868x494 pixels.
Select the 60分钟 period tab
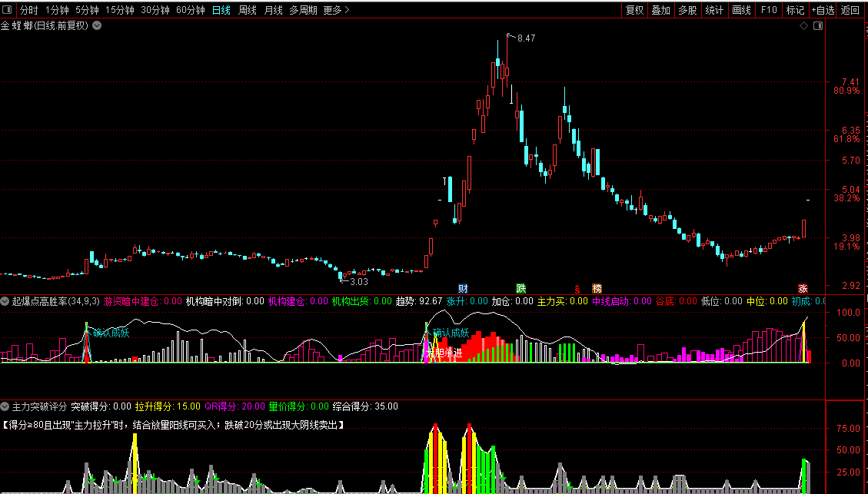(x=191, y=10)
